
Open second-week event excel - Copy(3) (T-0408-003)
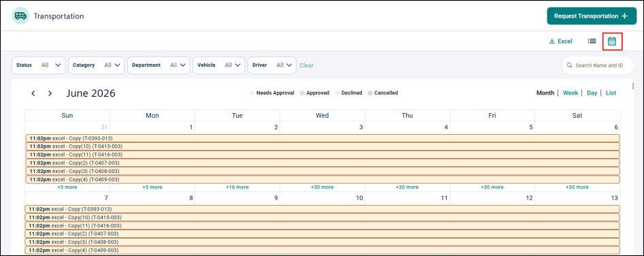[x=322, y=242]
